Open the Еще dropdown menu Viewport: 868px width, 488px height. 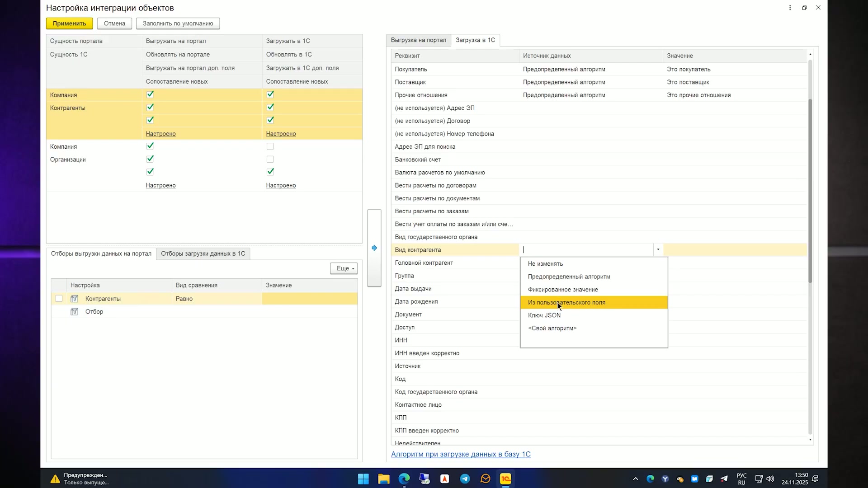pyautogui.click(x=344, y=268)
